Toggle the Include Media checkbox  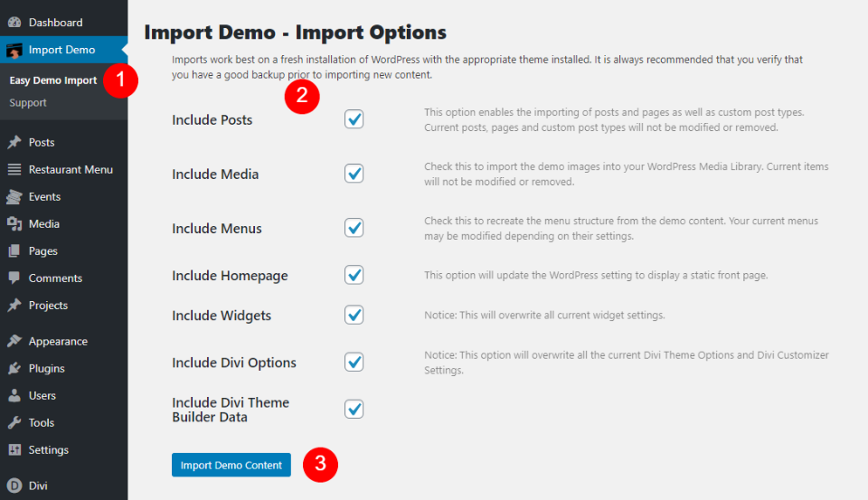[x=354, y=174]
